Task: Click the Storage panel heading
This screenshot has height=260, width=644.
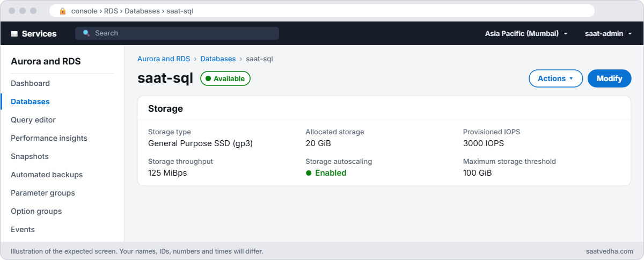Action: click(165, 109)
